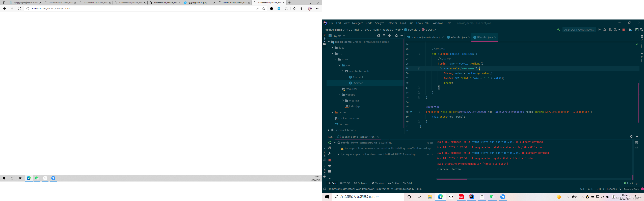Open the VCS menu
The image size is (644, 201).
point(427,23)
